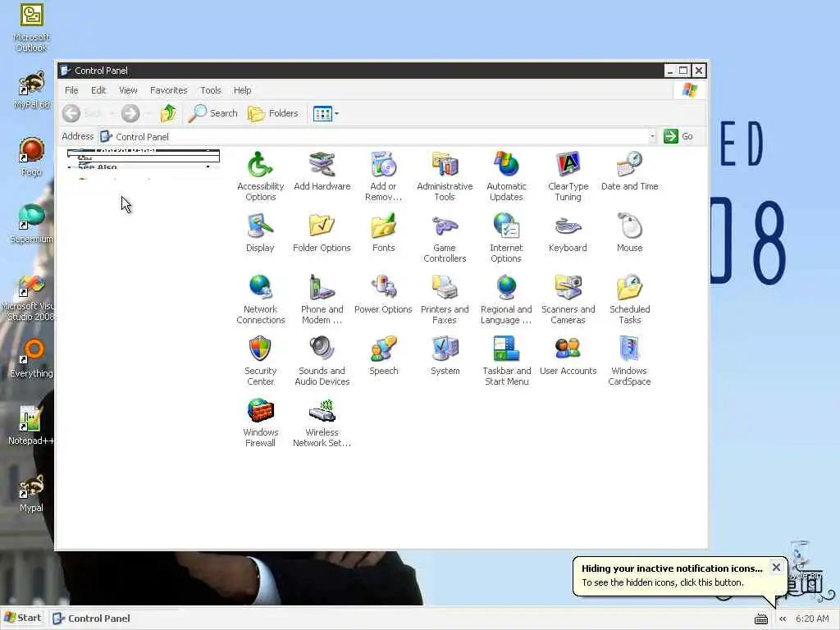Image resolution: width=840 pixels, height=630 pixels.
Task: Select Microsoft Outlook desktop icon
Action: [32, 28]
